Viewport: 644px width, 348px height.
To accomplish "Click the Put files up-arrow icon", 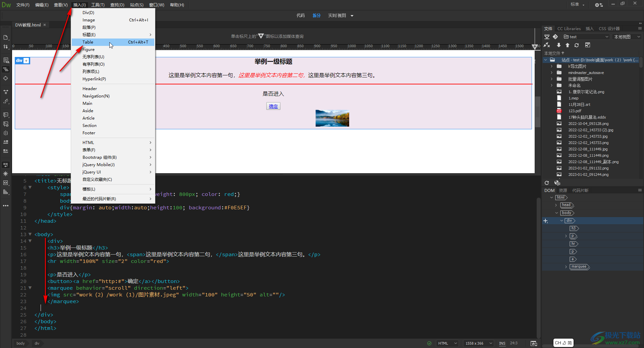I will coord(568,45).
